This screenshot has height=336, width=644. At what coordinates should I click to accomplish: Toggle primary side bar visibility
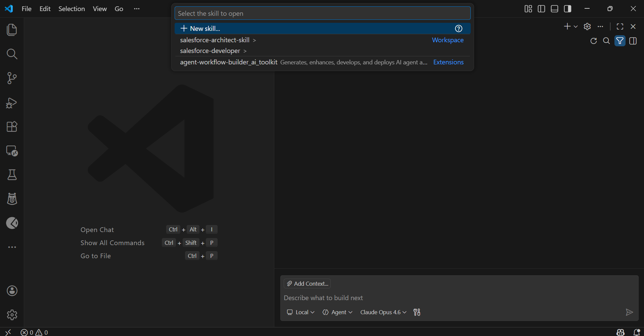541,9
